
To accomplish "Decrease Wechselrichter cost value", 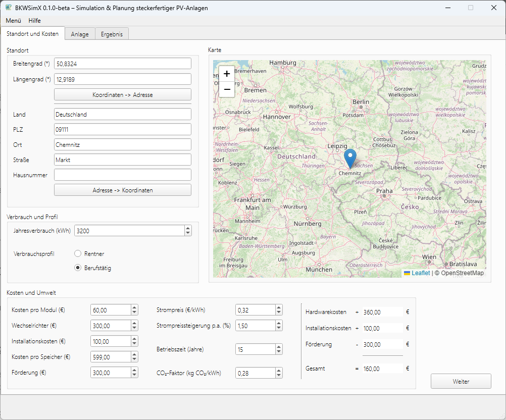I will pos(134,329).
